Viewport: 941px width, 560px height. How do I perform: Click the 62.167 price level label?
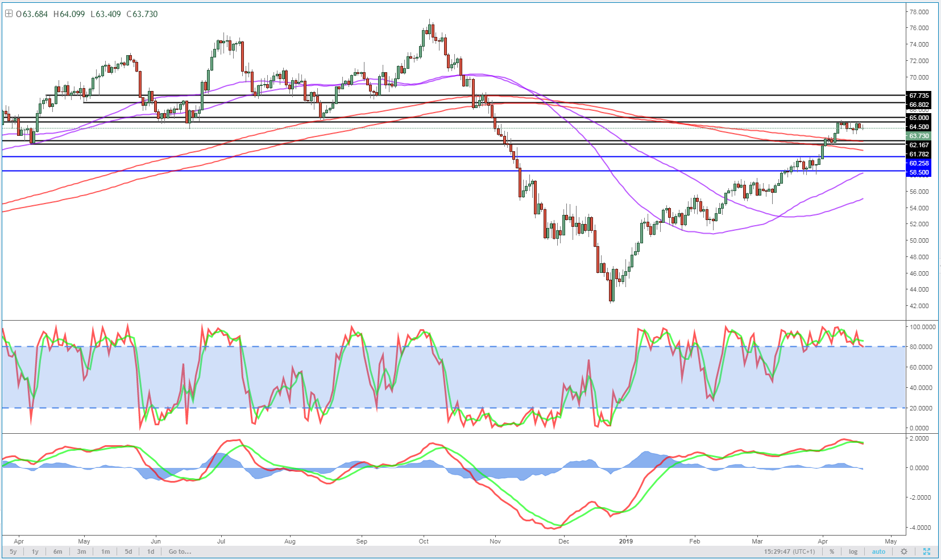pos(919,145)
